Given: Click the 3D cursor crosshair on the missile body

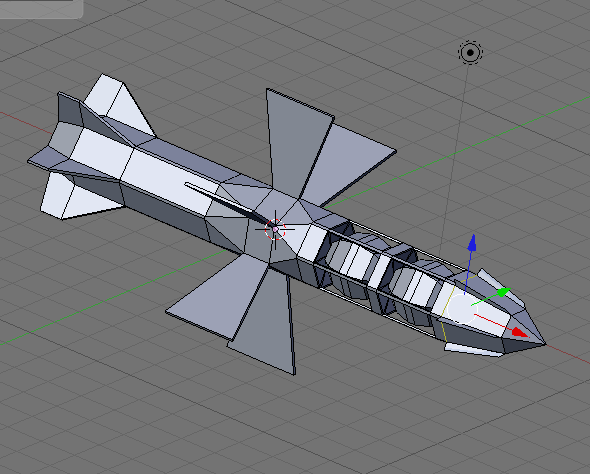Looking at the screenshot, I should [x=275, y=229].
